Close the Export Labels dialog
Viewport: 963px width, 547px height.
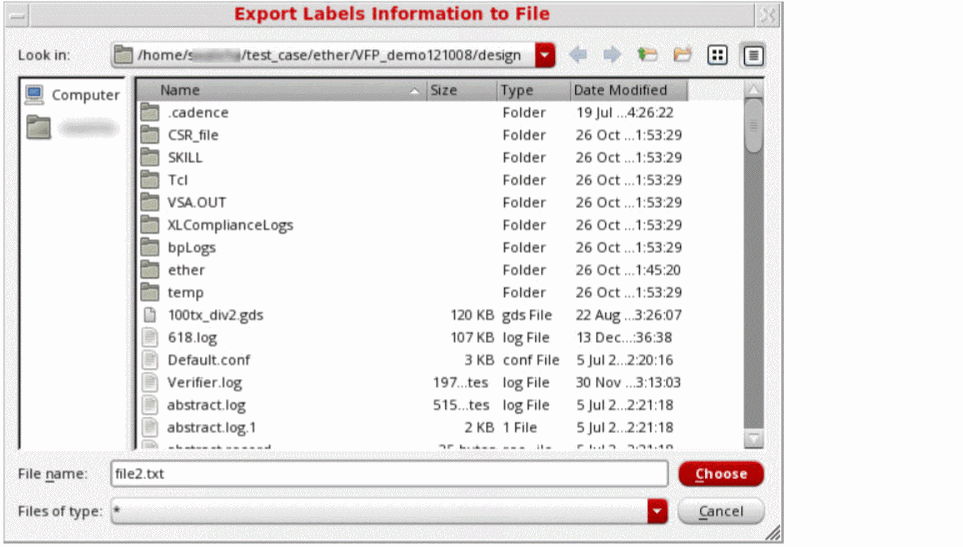tap(767, 15)
